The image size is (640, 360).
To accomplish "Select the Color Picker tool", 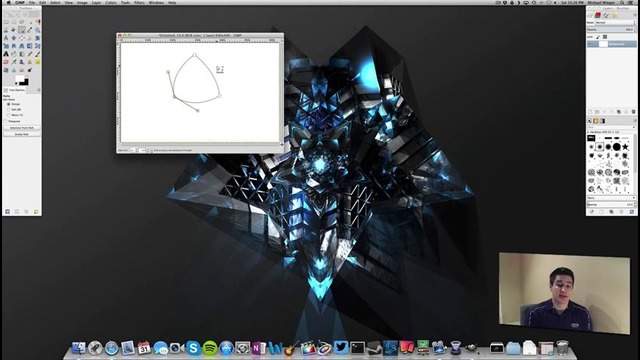I will coord(29,30).
